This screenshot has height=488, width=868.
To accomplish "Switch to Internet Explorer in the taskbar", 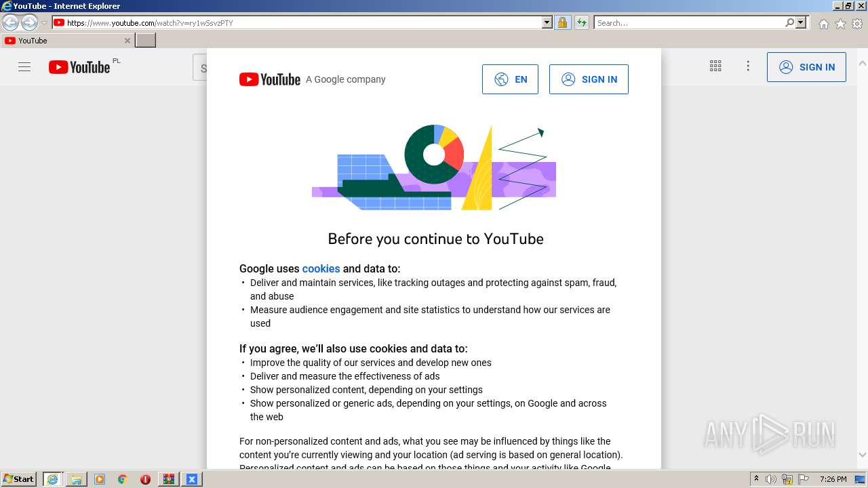I will (52, 479).
